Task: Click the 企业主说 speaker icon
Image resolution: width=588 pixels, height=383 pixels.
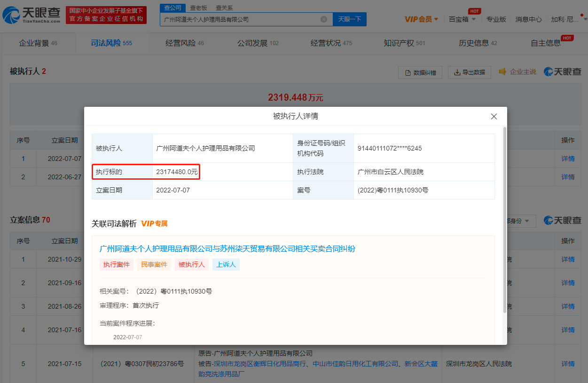Action: click(x=502, y=72)
